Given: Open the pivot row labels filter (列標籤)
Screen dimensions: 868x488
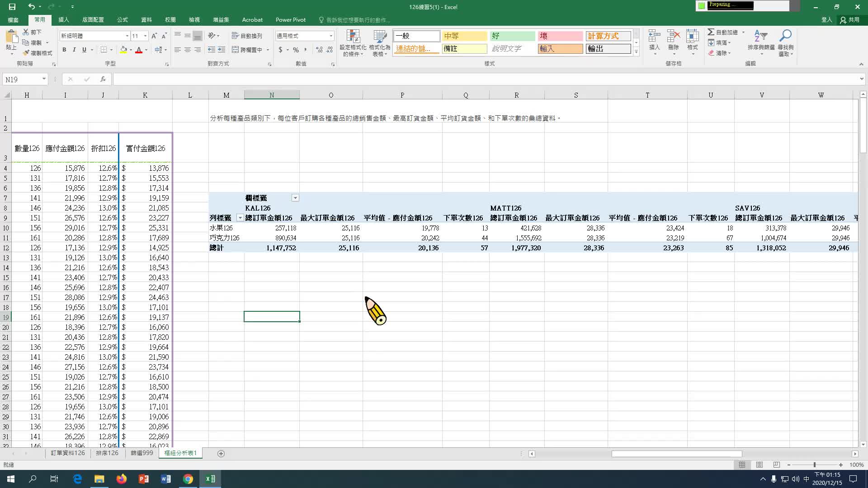Looking at the screenshot, I should point(240,218).
